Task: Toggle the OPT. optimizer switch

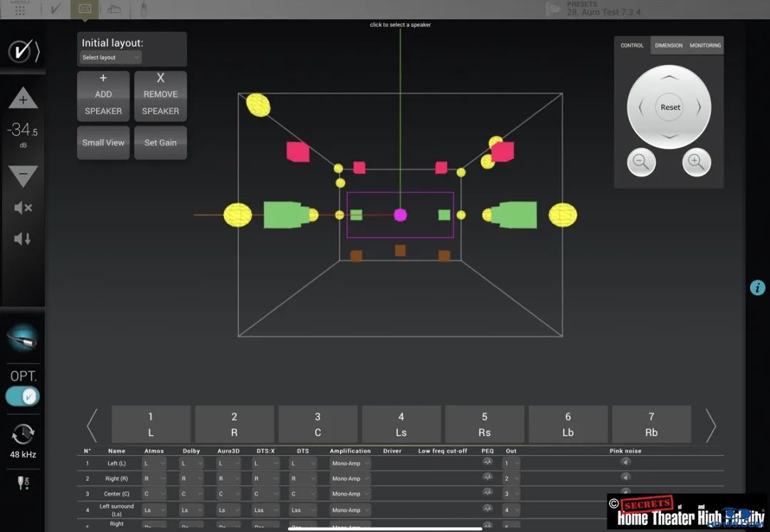Action: [x=23, y=397]
